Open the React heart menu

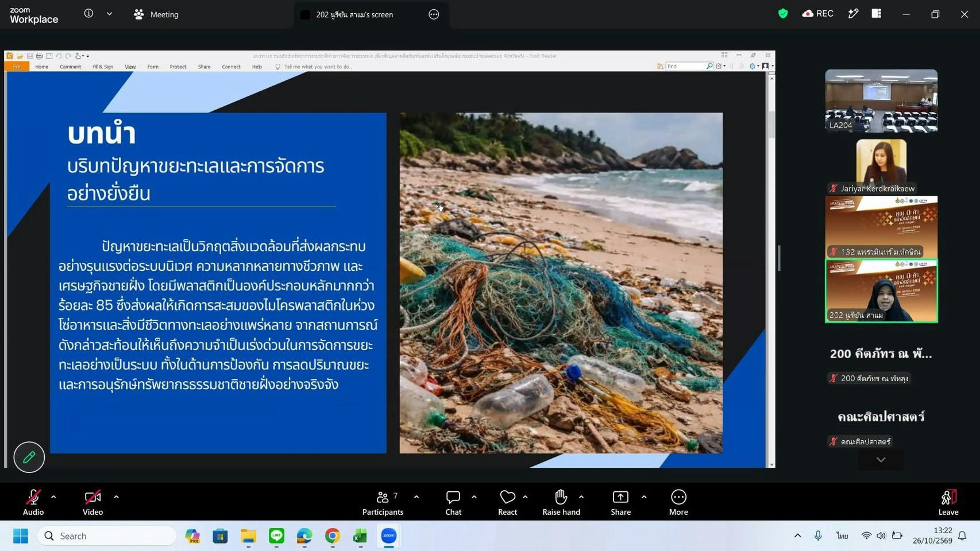coord(507,502)
